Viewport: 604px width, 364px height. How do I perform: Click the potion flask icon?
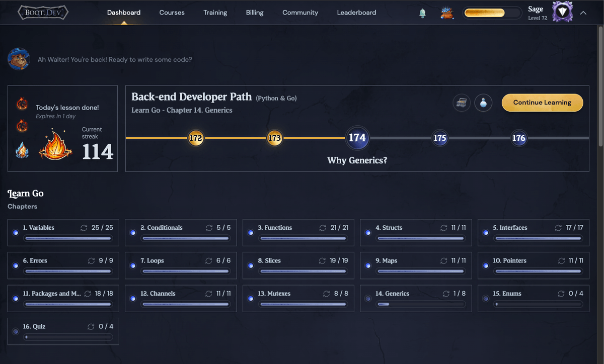click(x=483, y=103)
